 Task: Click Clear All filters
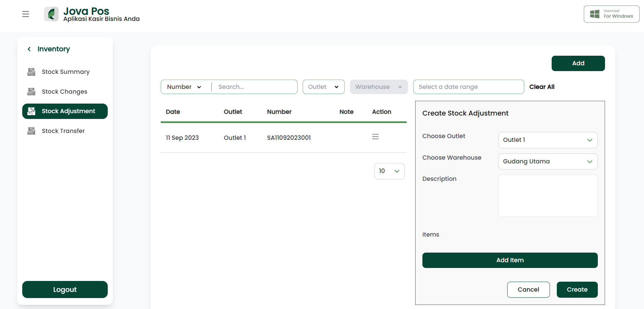click(542, 87)
